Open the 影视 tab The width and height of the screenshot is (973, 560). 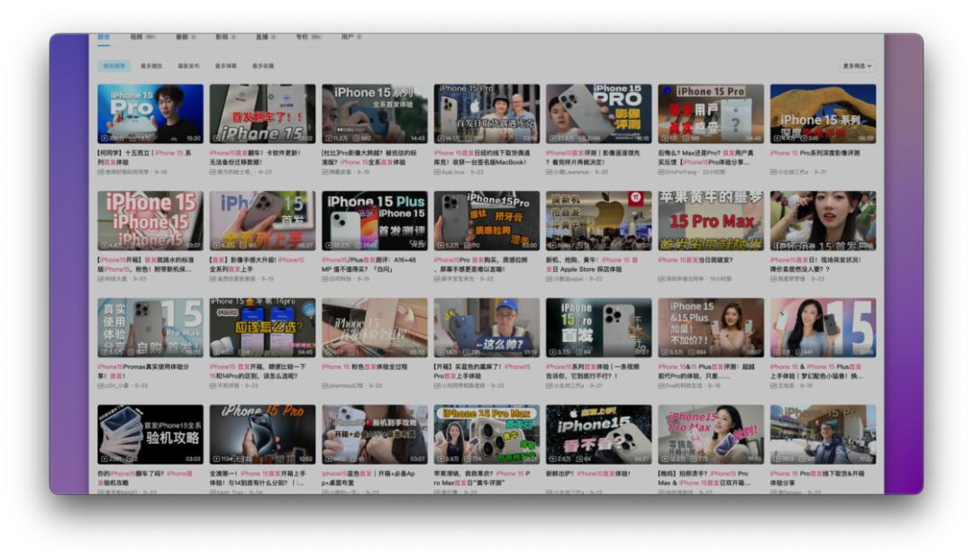pos(224,37)
